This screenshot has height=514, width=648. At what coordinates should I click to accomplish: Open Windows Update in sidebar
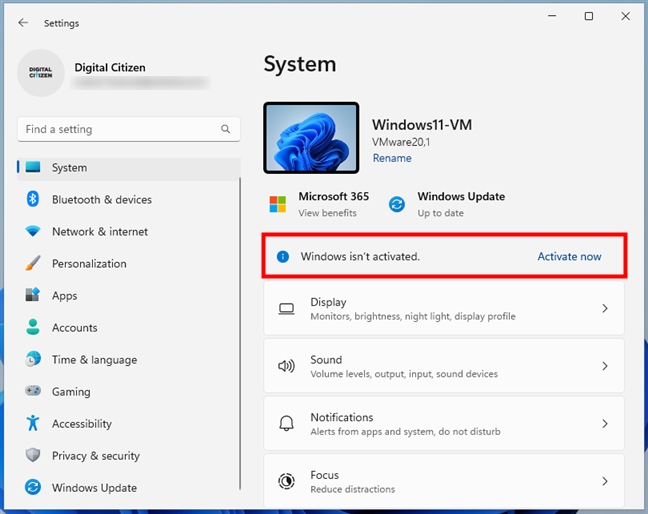tap(128, 488)
